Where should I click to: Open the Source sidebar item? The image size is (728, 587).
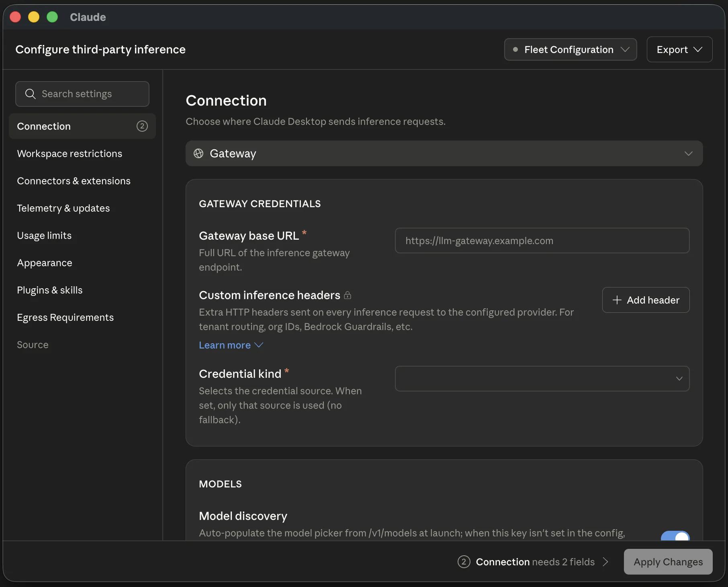(82, 344)
